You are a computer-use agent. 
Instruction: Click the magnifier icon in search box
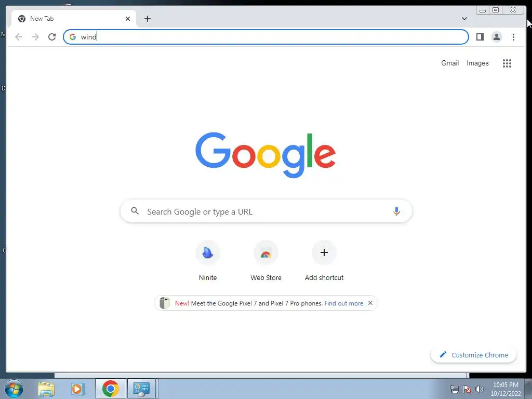pos(135,211)
